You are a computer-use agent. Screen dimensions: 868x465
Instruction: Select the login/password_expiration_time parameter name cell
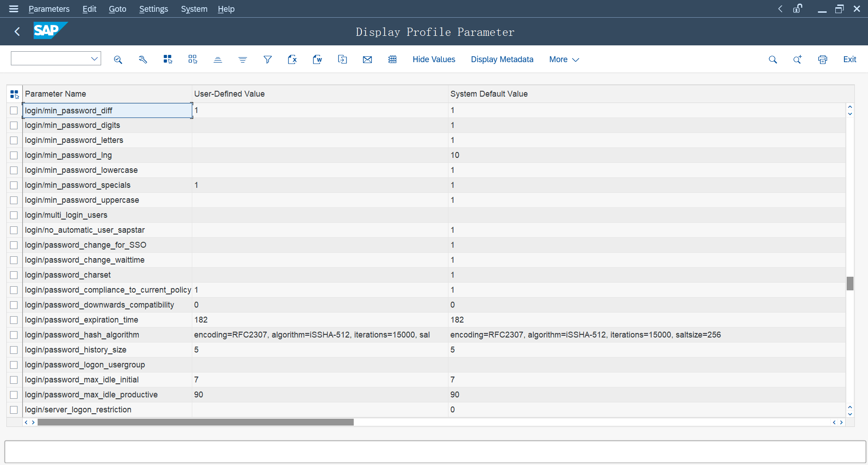coord(82,320)
